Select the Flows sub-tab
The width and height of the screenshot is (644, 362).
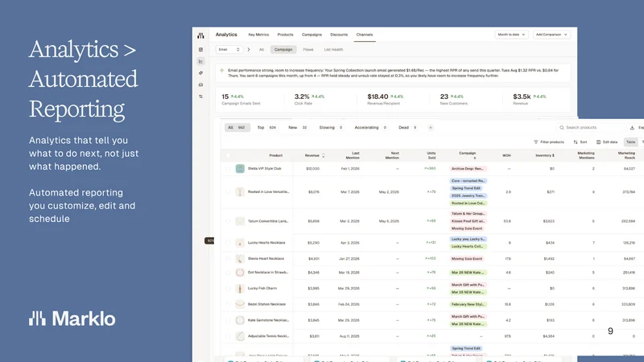point(308,50)
